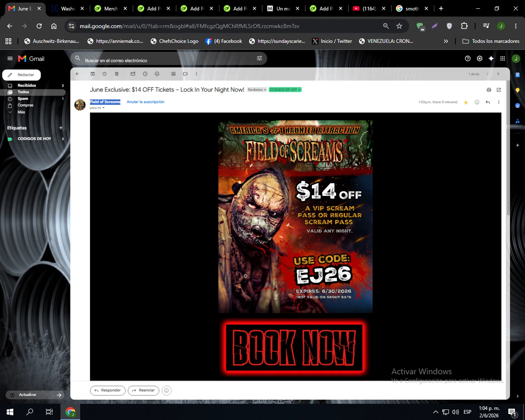
Task: Switch to the Merch browser tab
Action: (111, 8)
